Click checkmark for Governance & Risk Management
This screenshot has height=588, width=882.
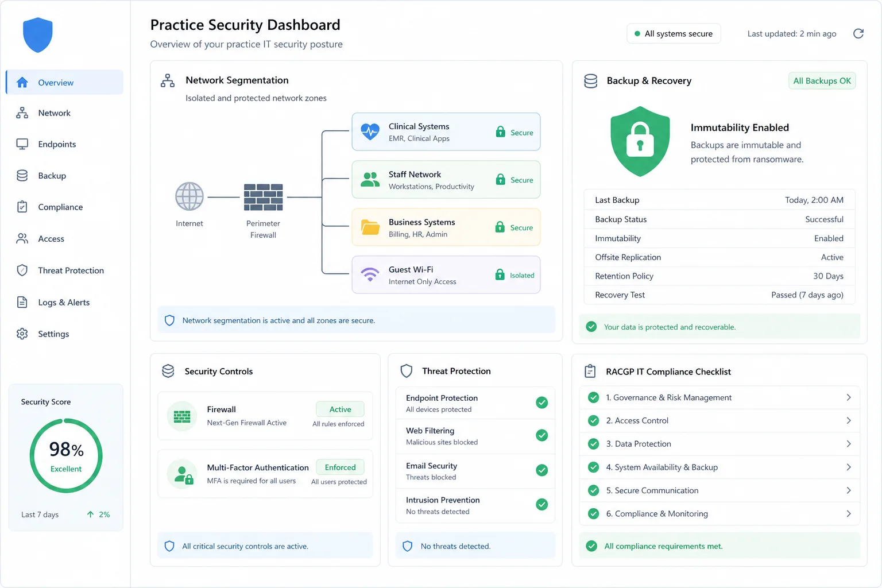[594, 397]
